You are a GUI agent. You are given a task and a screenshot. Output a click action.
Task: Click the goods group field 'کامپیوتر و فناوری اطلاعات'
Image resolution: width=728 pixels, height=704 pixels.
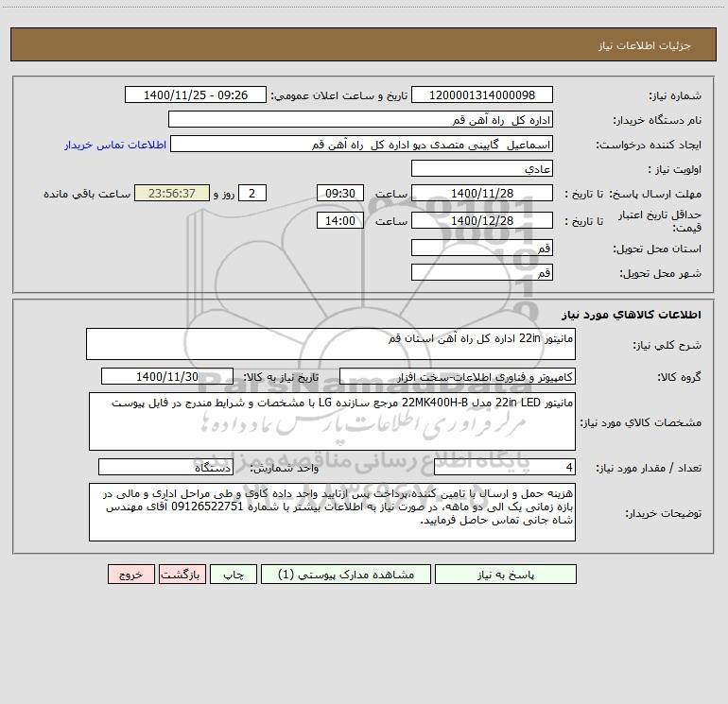[458, 376]
